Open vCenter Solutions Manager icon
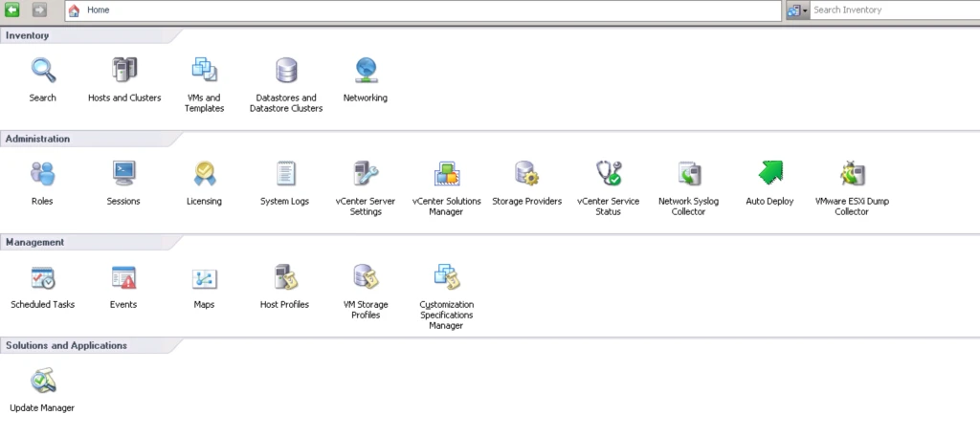 pyautogui.click(x=446, y=174)
